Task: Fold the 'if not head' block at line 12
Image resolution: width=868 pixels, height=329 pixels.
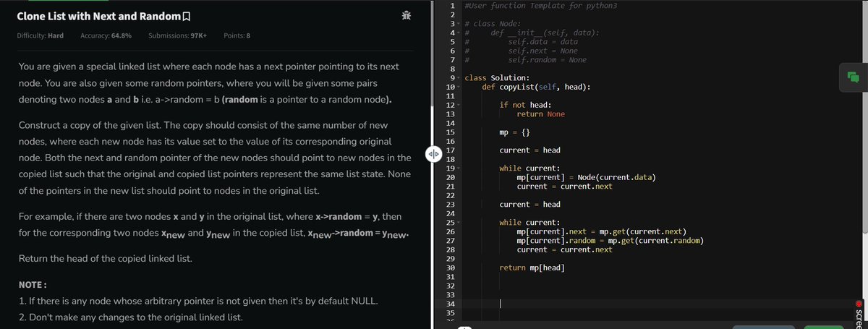Action: [459, 105]
